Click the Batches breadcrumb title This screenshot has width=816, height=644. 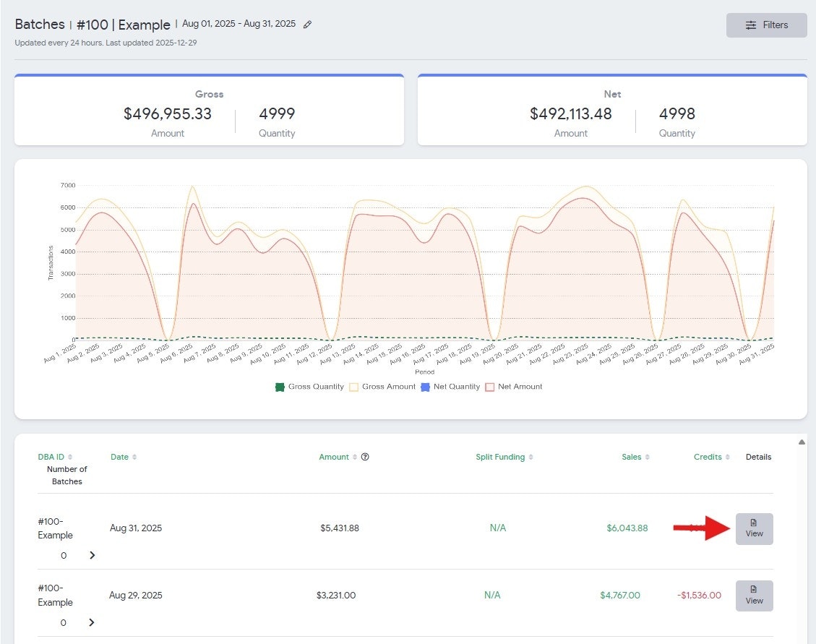pyautogui.click(x=40, y=25)
